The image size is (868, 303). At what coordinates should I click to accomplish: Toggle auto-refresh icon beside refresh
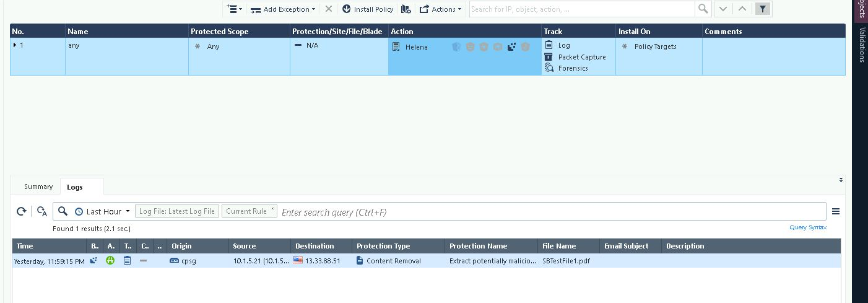(x=42, y=212)
